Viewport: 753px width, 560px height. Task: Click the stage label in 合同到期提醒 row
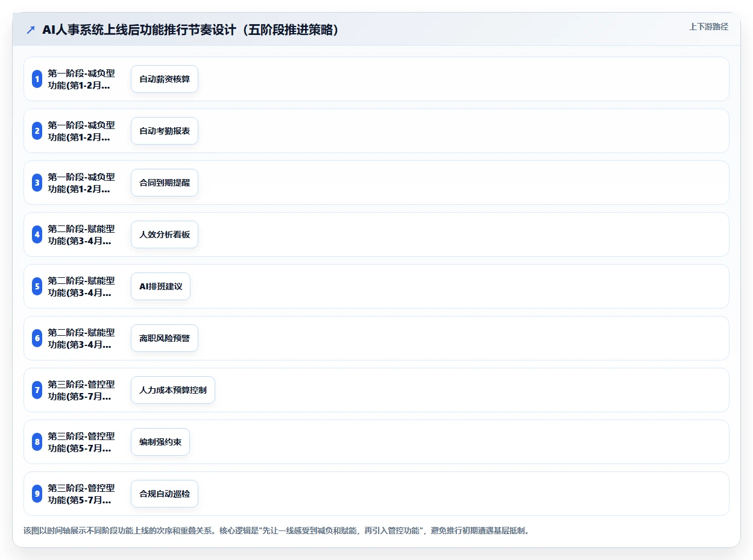click(81, 183)
